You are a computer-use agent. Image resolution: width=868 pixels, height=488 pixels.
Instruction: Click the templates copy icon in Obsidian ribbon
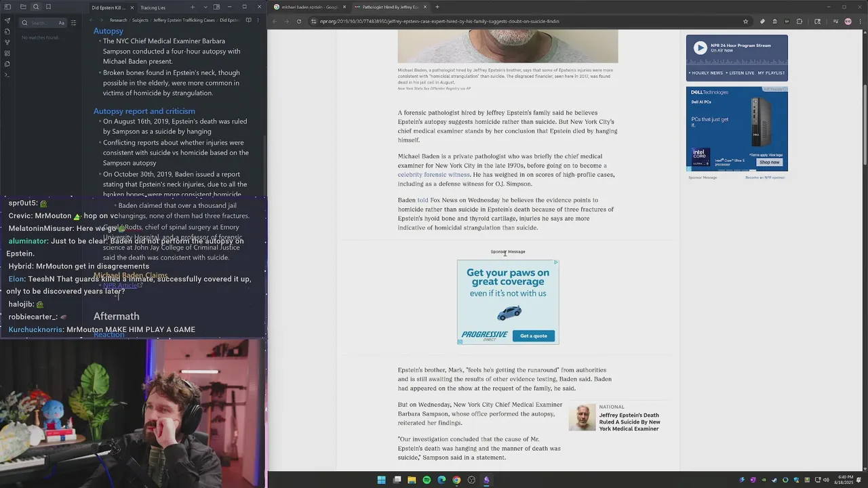point(7,64)
